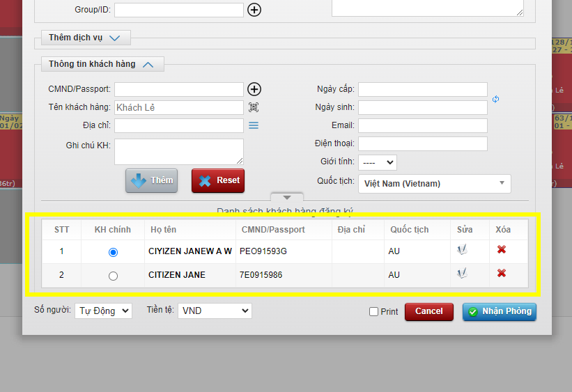Delete guest CITIZEN JANE from list

pyautogui.click(x=501, y=274)
